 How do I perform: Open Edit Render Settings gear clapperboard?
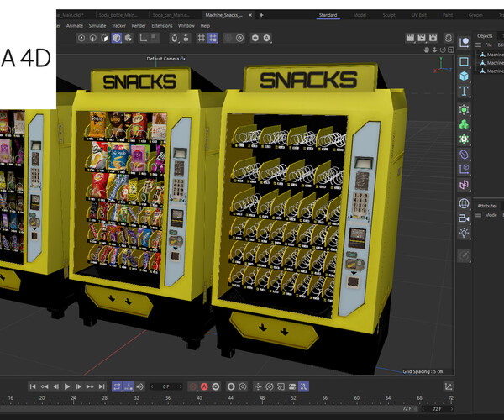tap(433, 38)
